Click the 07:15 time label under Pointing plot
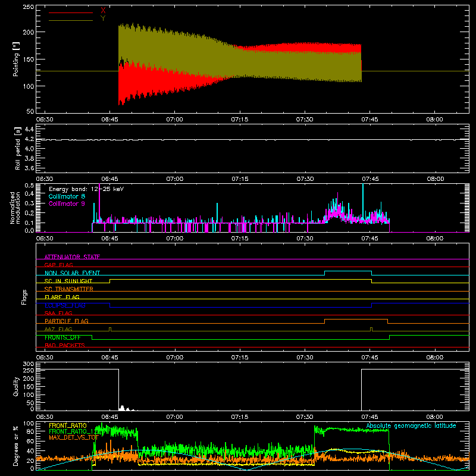 click(240, 120)
